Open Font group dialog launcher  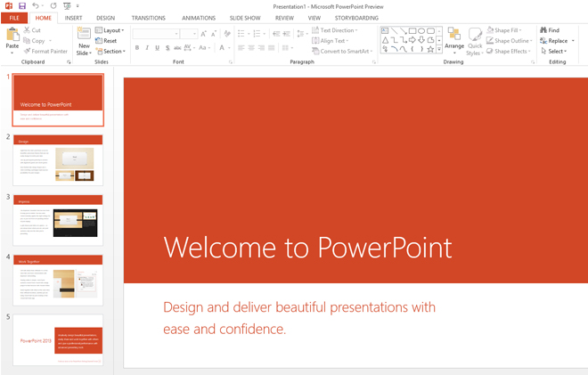[x=231, y=61]
